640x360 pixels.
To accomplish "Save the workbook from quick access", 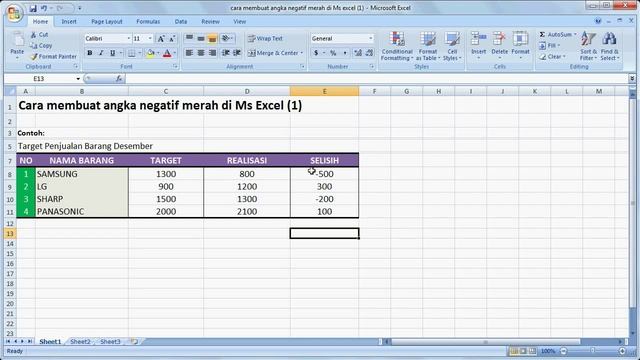I will click(33, 8).
